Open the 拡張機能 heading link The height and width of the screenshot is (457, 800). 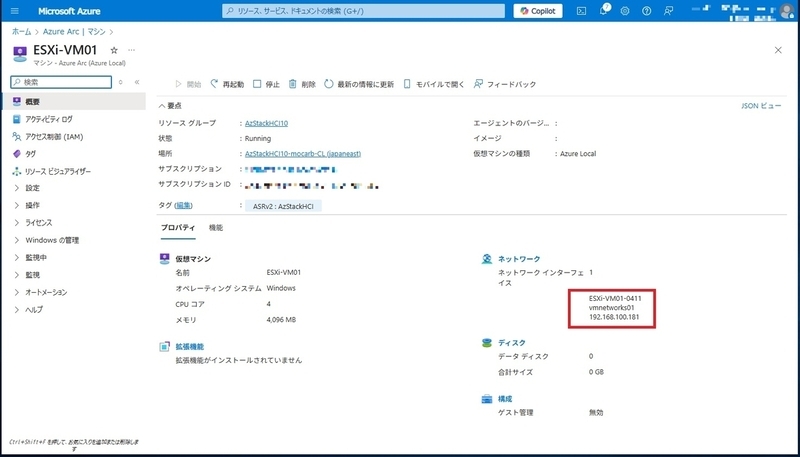click(x=190, y=346)
